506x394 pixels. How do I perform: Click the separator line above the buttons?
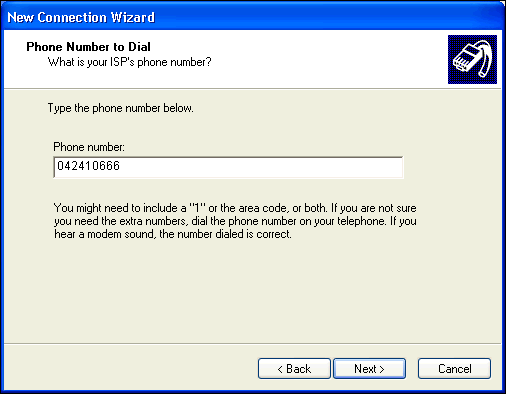click(253, 343)
